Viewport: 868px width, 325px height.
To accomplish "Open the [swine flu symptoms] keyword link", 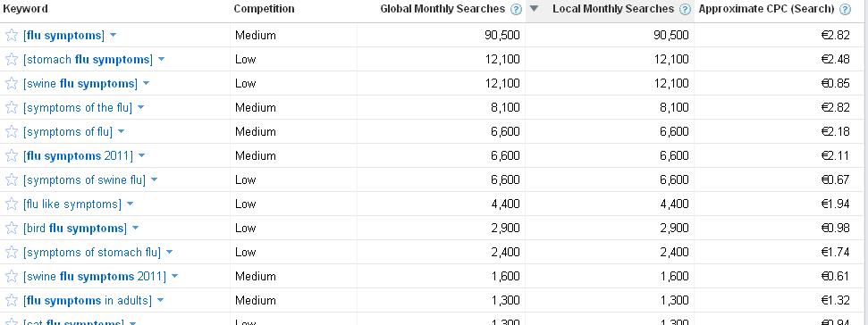I will pos(80,83).
